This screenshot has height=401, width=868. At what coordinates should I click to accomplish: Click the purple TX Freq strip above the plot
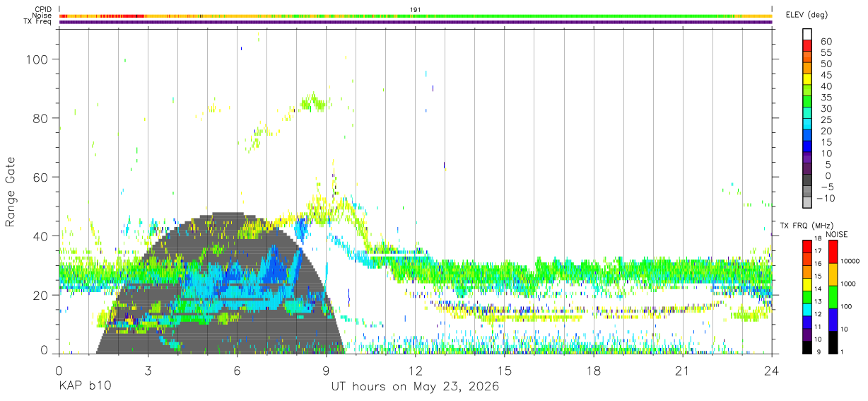coord(416,22)
